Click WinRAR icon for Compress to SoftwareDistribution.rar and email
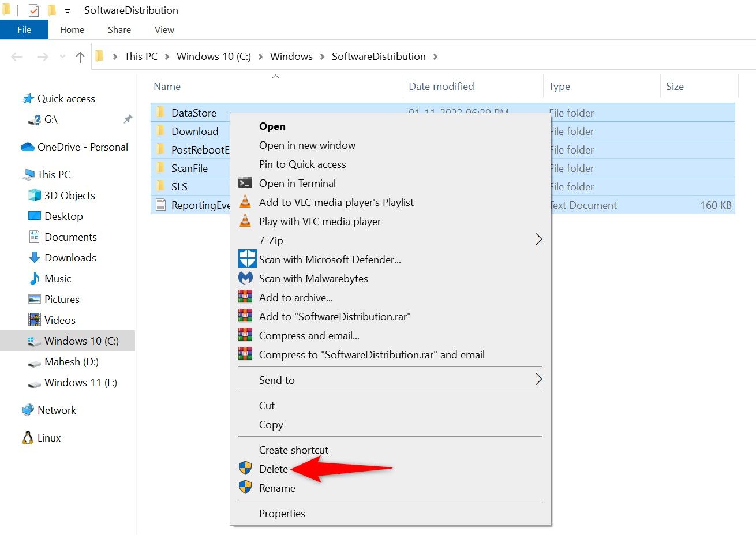This screenshot has width=756, height=535. coord(245,354)
